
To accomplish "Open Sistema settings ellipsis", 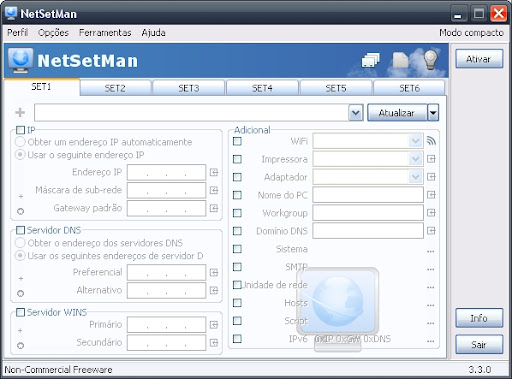I will click(x=430, y=252).
